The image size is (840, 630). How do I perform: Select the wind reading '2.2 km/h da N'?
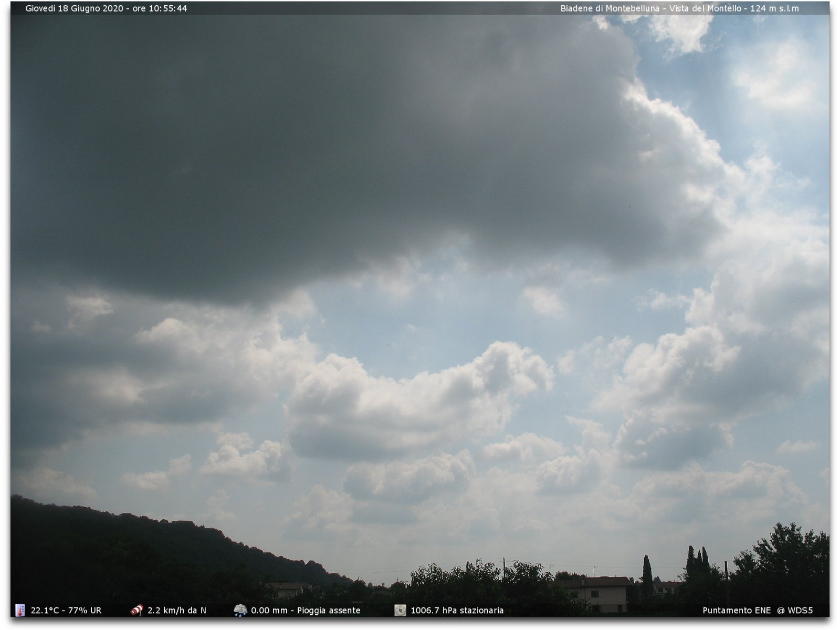pos(177,611)
